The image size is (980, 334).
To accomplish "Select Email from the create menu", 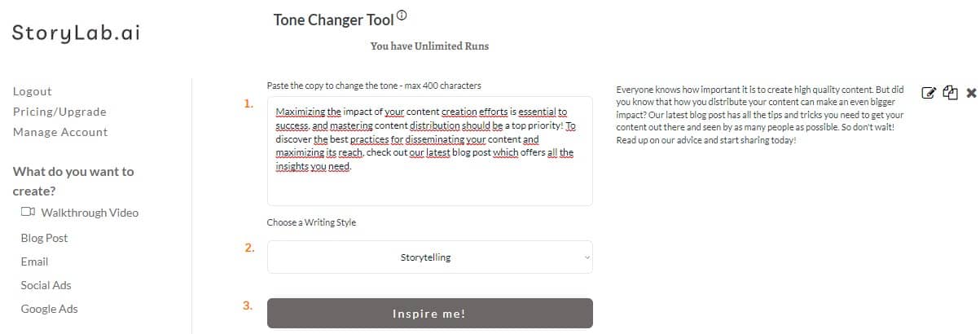I will pos(35,261).
